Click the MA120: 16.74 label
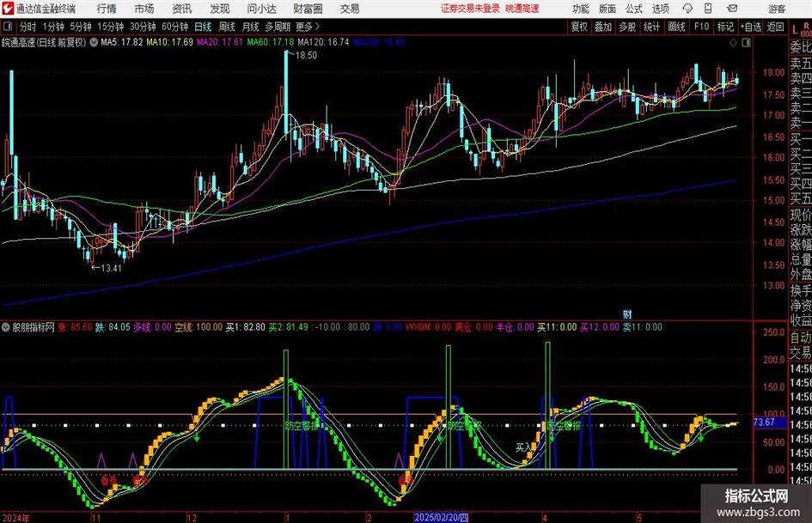Image resolution: width=812 pixels, height=523 pixels. [323, 42]
